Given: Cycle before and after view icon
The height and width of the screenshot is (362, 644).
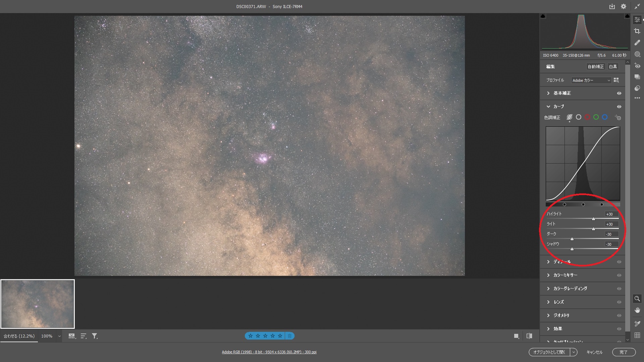Looking at the screenshot, I should point(529,336).
